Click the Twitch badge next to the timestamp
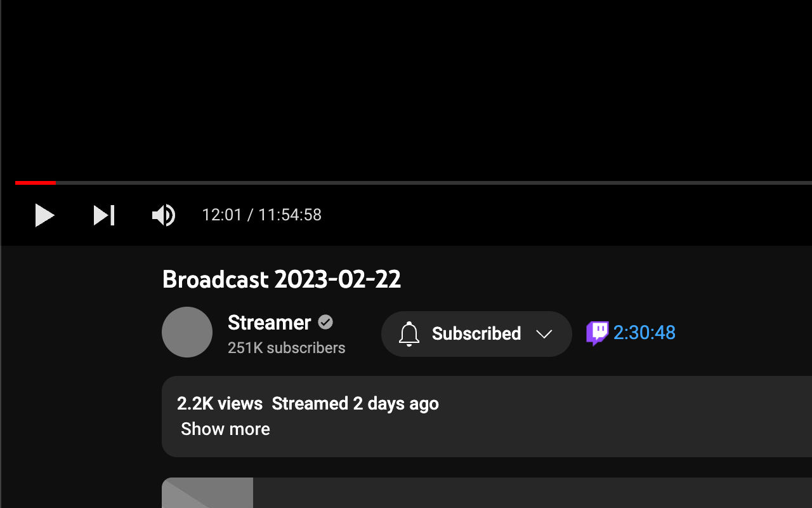Viewport: 812px width, 508px height. 597,332
